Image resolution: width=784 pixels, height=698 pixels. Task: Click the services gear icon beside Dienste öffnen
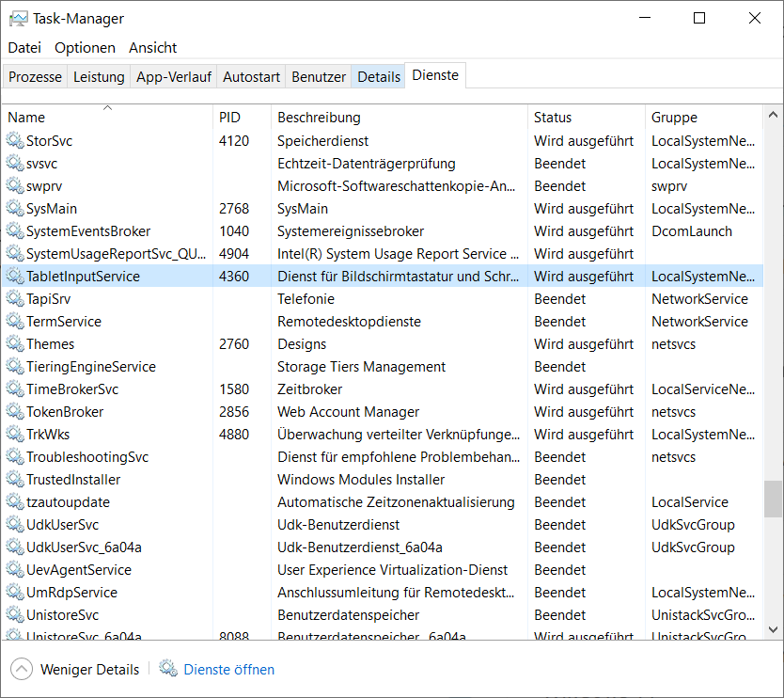click(168, 669)
